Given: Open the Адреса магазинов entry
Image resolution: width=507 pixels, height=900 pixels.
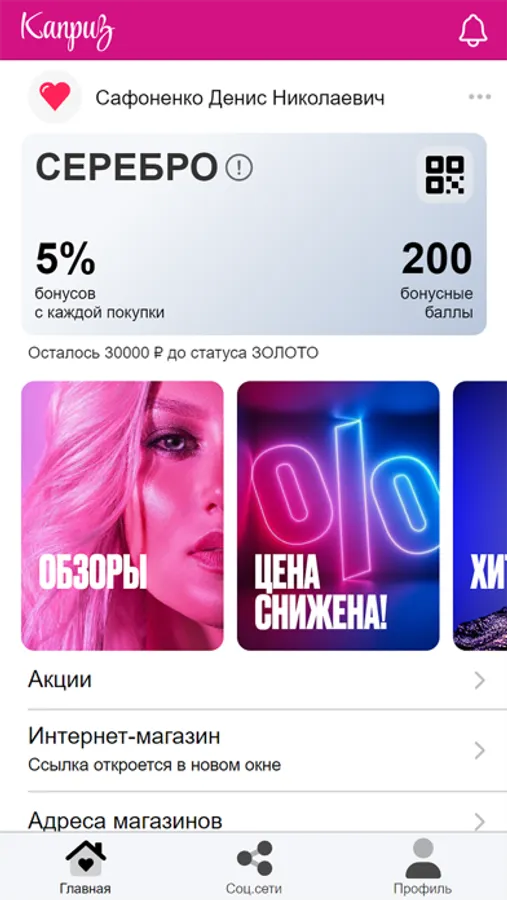Looking at the screenshot, I should pos(253,812).
